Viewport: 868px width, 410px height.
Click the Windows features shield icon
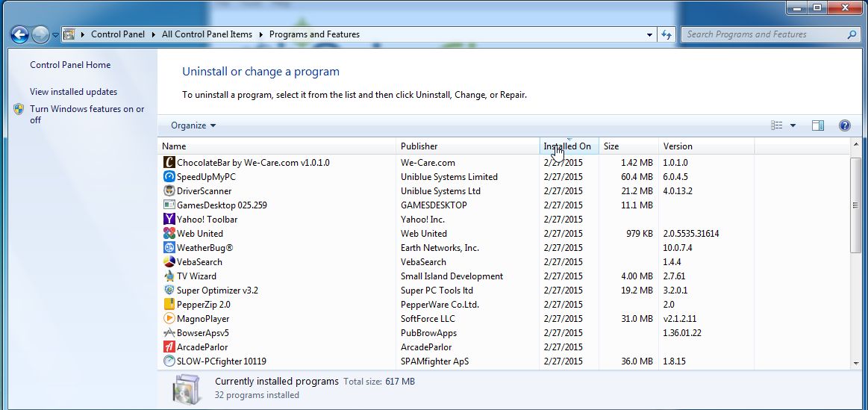pos(19,108)
